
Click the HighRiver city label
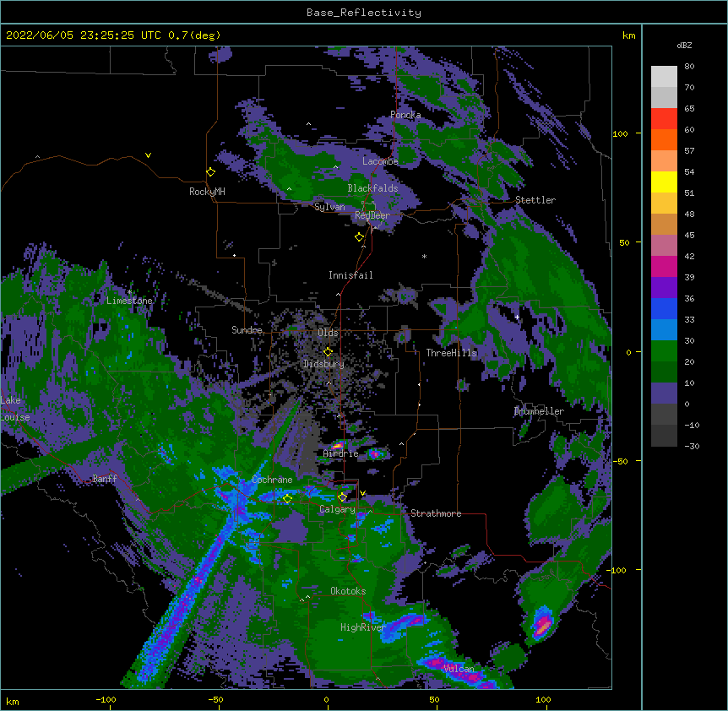pos(363,627)
